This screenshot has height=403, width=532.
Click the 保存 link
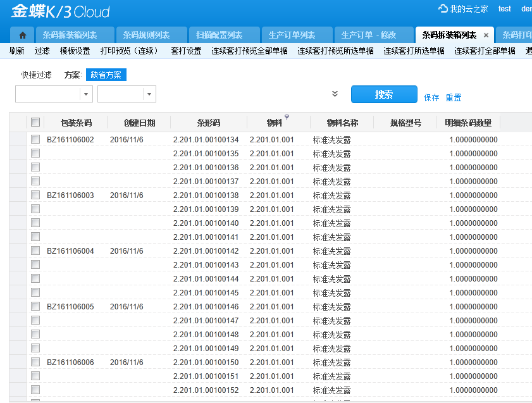(431, 97)
